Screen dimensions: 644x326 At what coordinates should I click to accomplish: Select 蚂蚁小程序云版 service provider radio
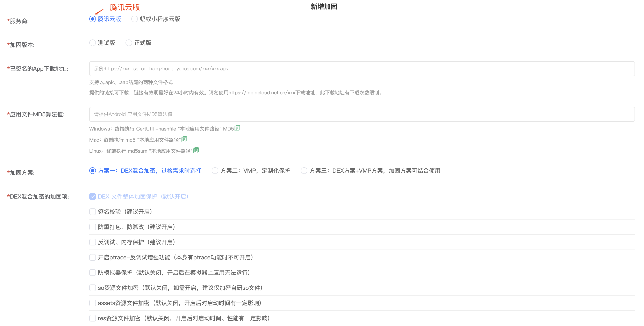click(x=135, y=19)
